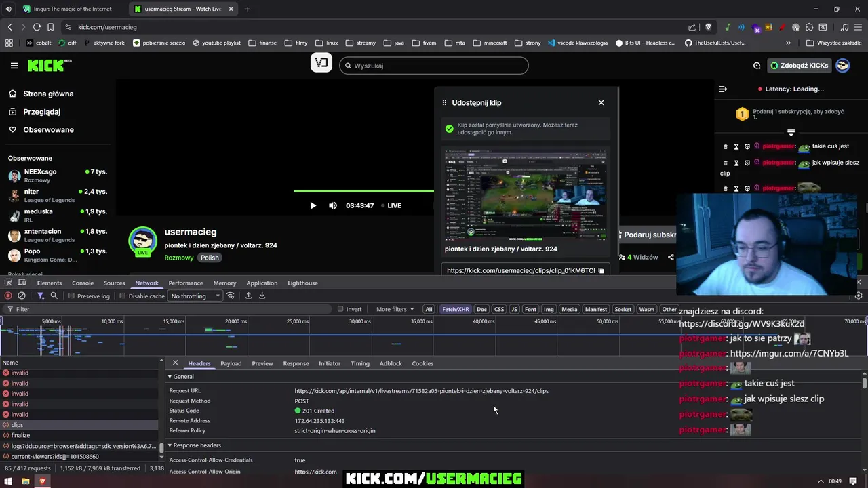
Task: Open File Explorer from taskbar
Action: pyautogui.click(x=25, y=481)
